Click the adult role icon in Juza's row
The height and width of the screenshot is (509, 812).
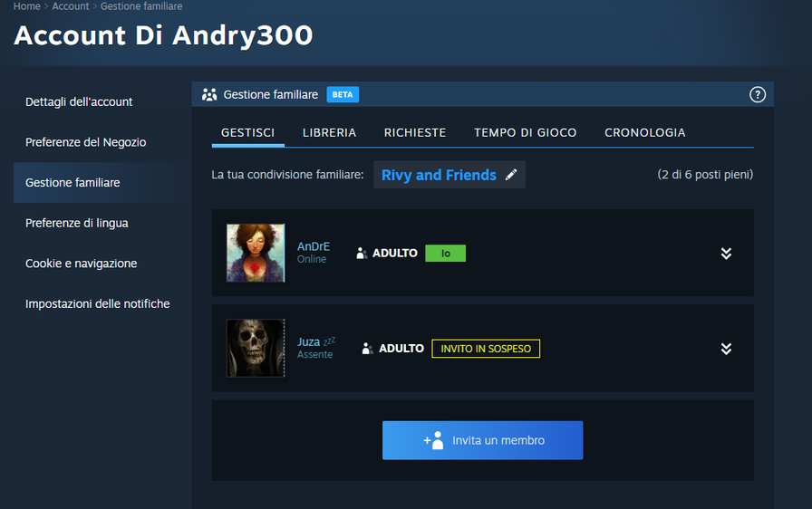(367, 348)
